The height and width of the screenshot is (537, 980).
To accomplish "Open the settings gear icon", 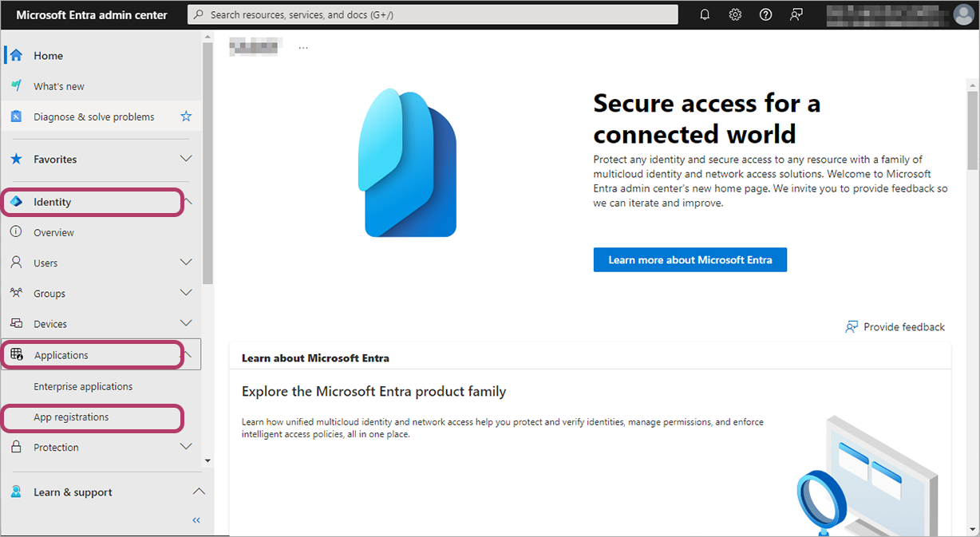I will [735, 14].
